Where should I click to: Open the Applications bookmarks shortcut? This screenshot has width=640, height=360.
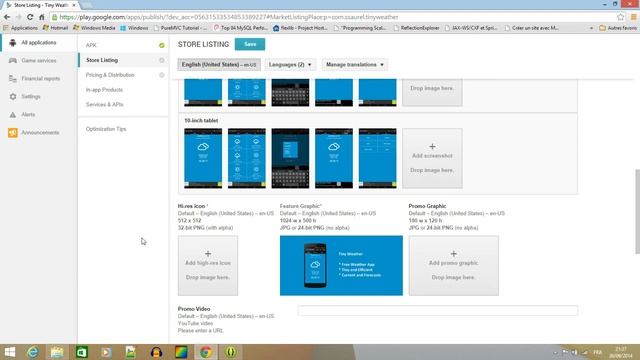click(20, 28)
